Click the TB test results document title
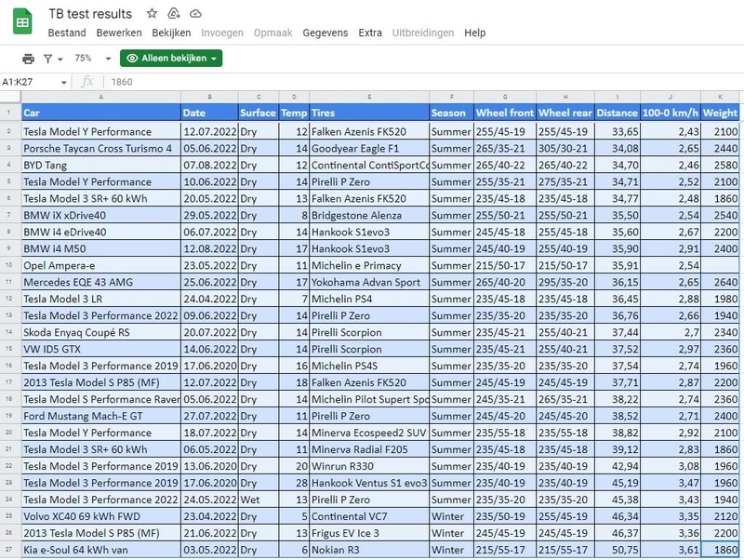 (90, 14)
